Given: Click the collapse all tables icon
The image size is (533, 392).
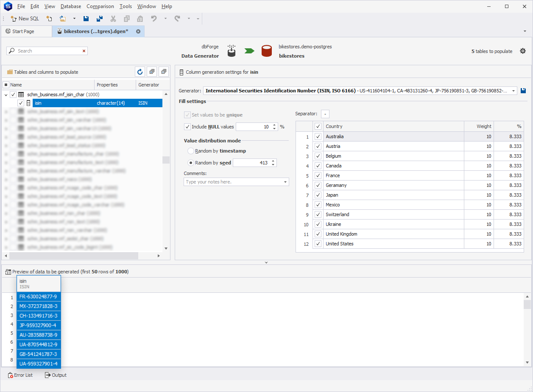Looking at the screenshot, I should 164,72.
